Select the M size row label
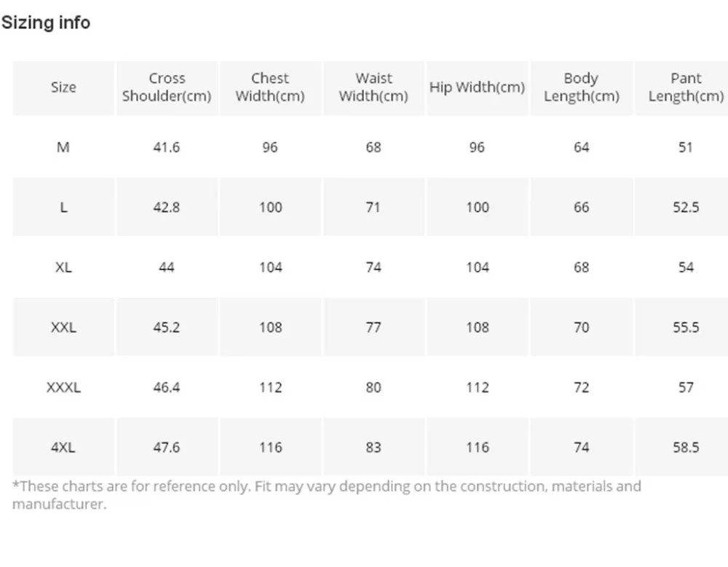Viewport: 728px width, 567px height. [x=63, y=147]
